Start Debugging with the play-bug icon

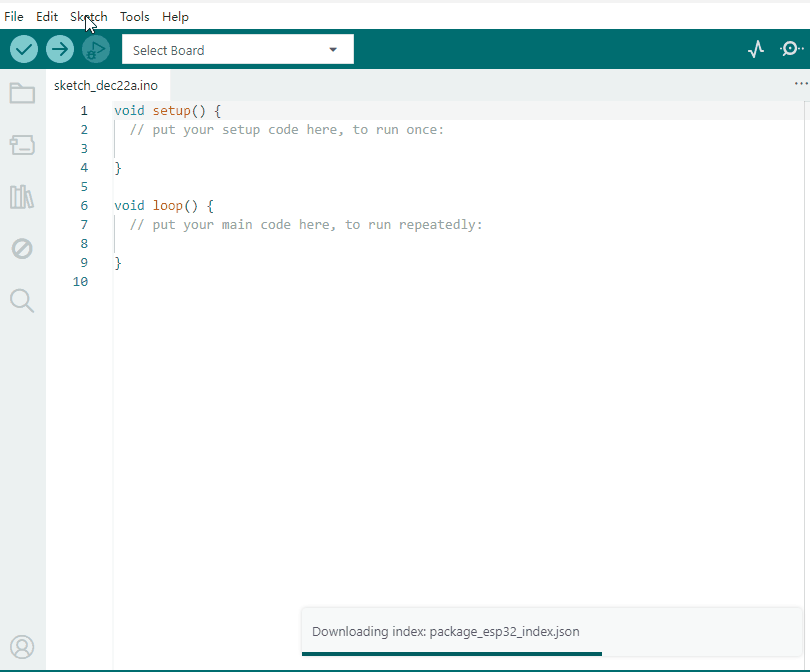tap(96, 50)
